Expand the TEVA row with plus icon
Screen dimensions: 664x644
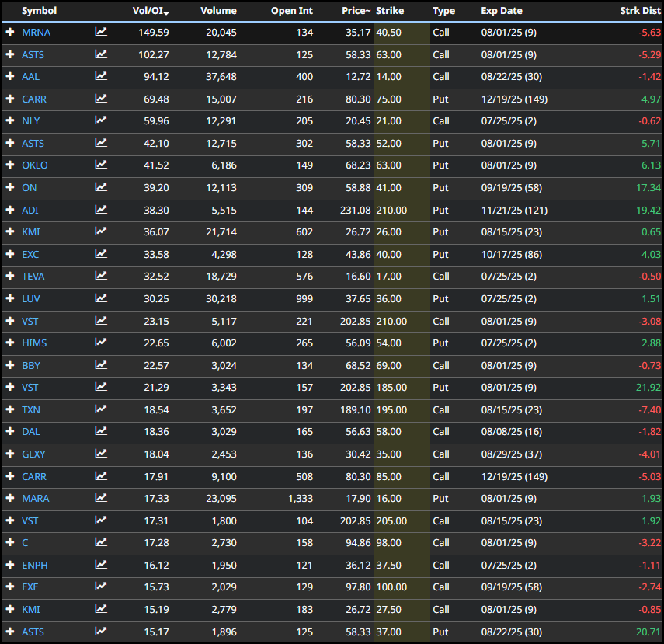click(x=10, y=277)
